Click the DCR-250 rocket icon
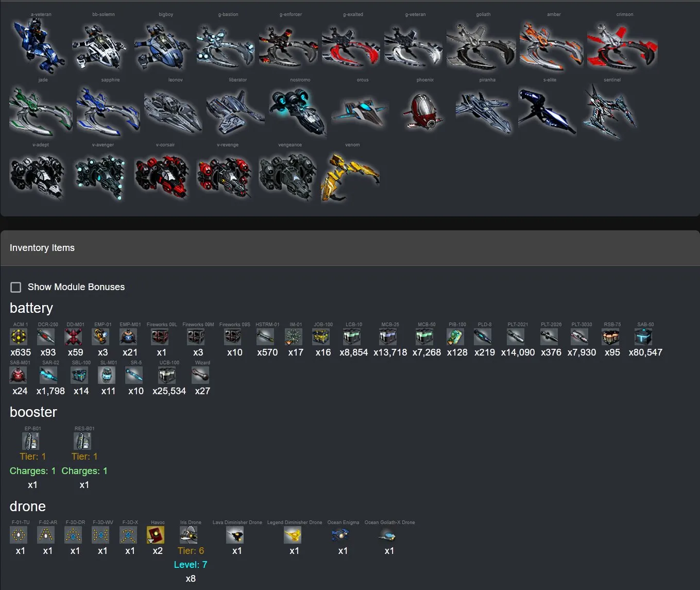This screenshot has width=700, height=590. (x=46, y=337)
